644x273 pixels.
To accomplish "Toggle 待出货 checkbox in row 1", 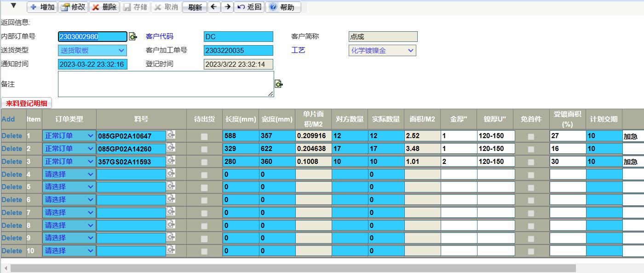I will tap(204, 137).
